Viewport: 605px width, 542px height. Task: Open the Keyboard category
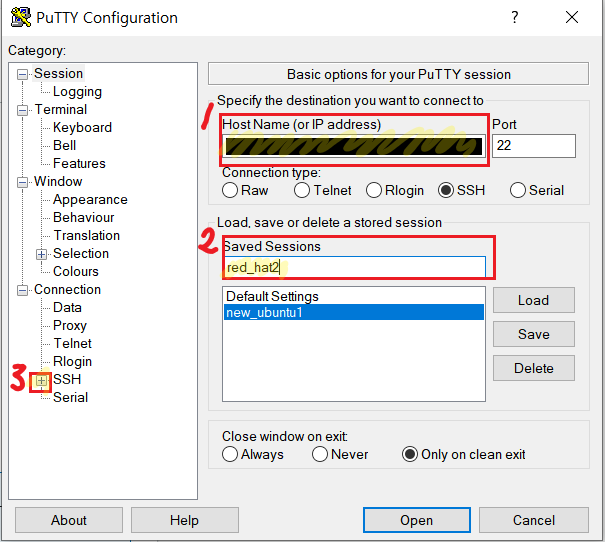[82, 127]
